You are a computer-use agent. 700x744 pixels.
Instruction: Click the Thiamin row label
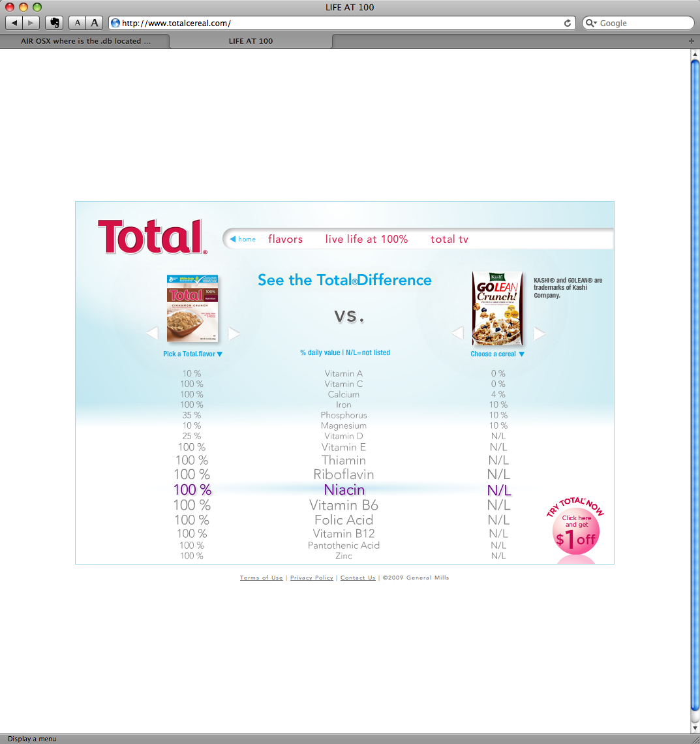point(344,460)
